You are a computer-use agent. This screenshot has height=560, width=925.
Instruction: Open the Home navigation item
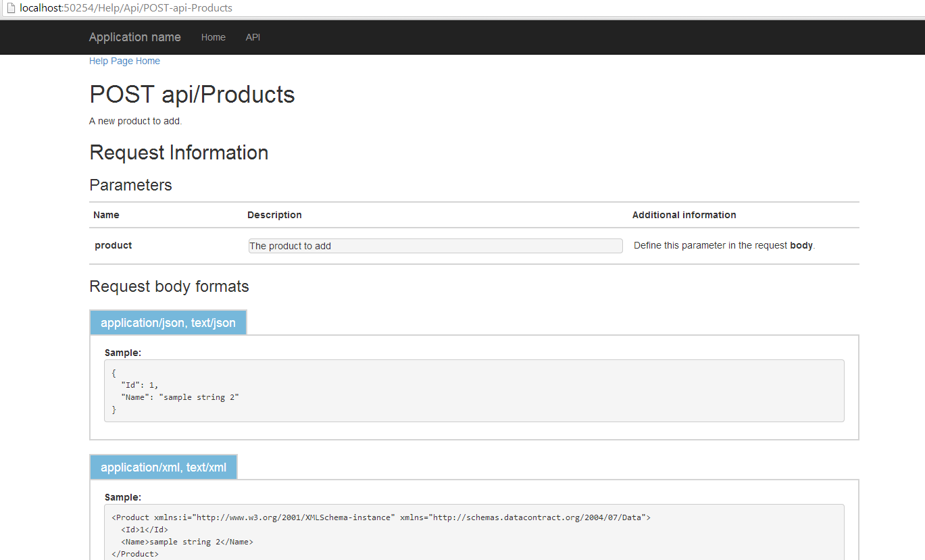[213, 37]
